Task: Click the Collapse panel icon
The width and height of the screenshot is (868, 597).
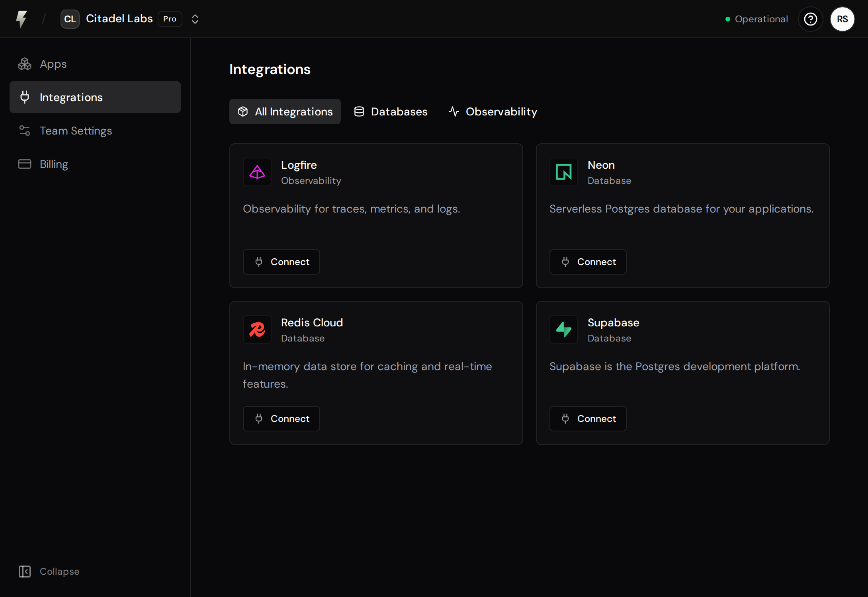Action: coord(25,572)
